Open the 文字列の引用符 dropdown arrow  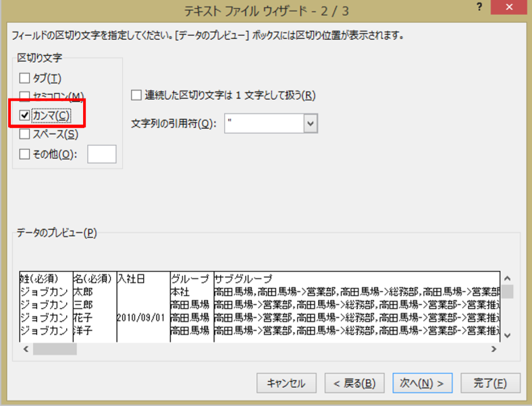pyautogui.click(x=311, y=123)
